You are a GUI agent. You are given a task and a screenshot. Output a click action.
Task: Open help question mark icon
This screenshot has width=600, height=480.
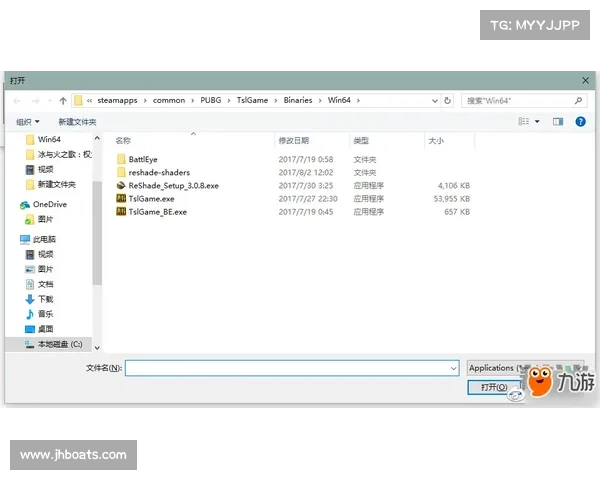click(580, 122)
